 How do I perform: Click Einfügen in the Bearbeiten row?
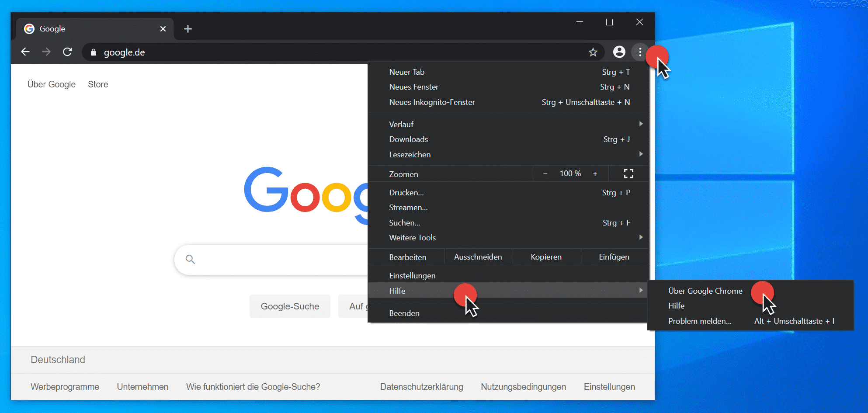[x=614, y=257]
